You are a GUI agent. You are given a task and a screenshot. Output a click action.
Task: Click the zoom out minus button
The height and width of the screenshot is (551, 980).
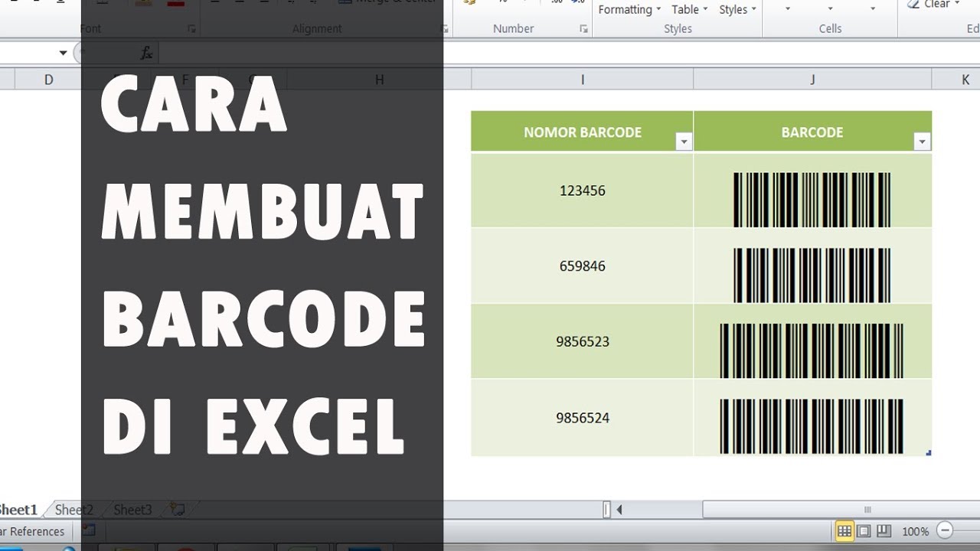[945, 531]
